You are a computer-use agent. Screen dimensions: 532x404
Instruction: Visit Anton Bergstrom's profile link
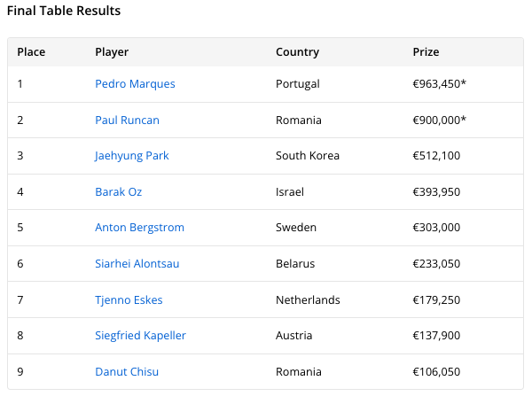pos(139,228)
